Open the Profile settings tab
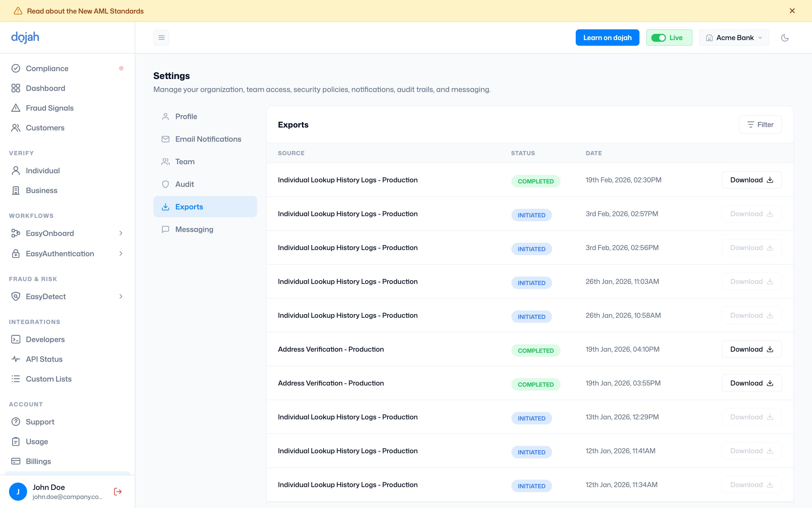 pos(205,117)
